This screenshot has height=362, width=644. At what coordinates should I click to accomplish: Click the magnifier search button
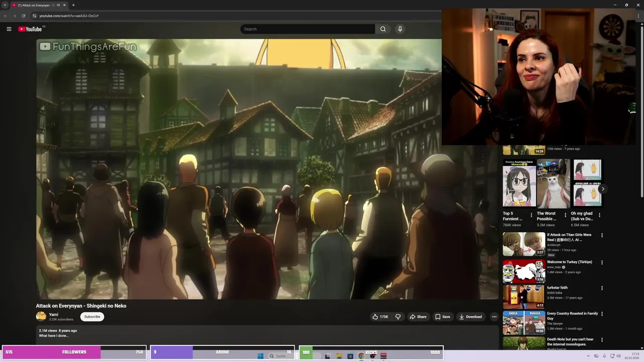tap(383, 29)
